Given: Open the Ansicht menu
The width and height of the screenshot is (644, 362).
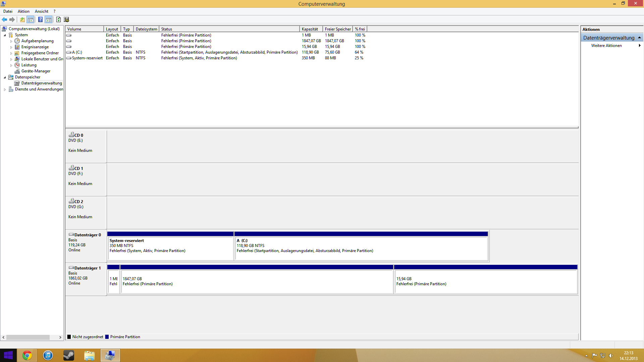Looking at the screenshot, I should (x=41, y=11).
